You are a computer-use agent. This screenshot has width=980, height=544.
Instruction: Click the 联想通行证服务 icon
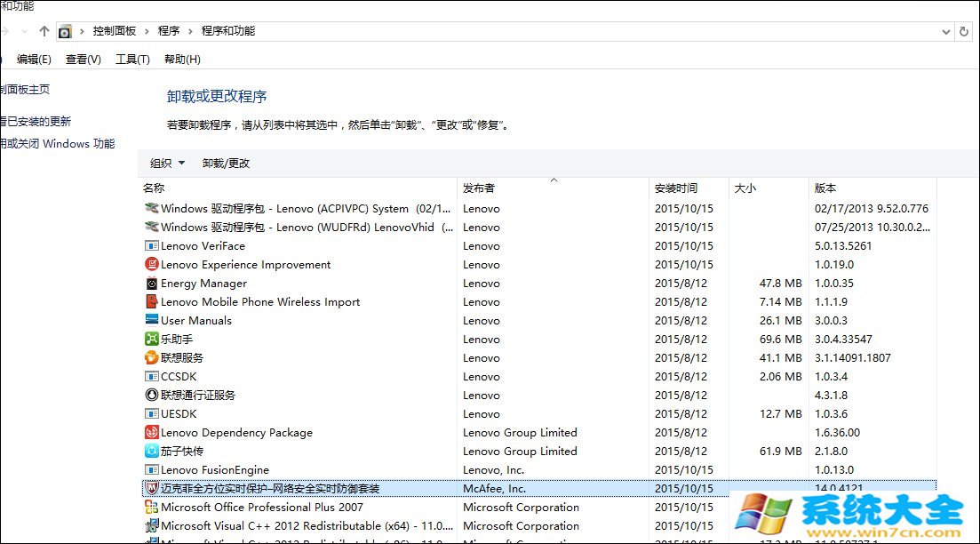(x=151, y=396)
